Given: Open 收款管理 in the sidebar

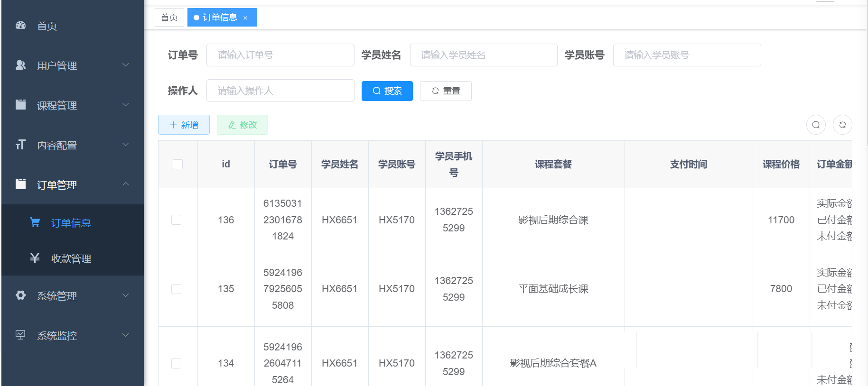Looking at the screenshot, I should (71, 258).
